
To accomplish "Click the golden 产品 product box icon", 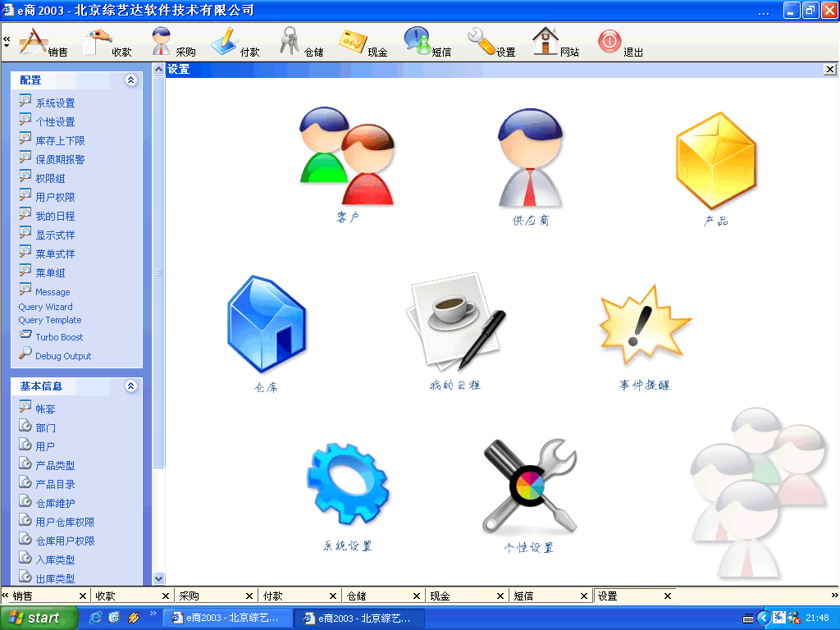I will [715, 161].
